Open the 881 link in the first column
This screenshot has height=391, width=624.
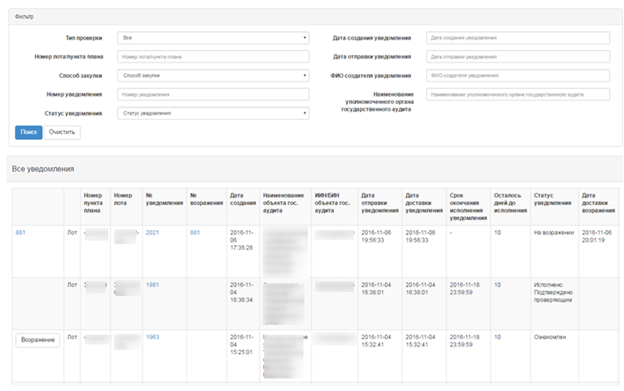20,233
